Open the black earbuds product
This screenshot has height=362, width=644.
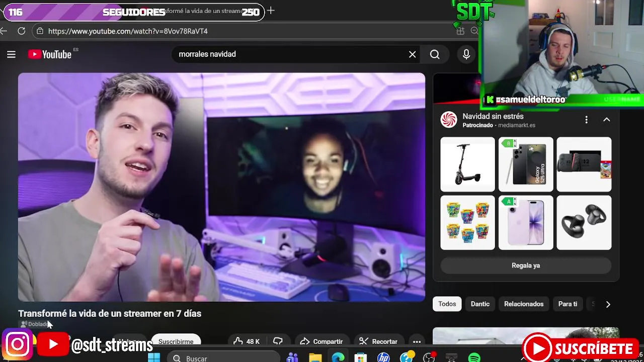(x=584, y=223)
